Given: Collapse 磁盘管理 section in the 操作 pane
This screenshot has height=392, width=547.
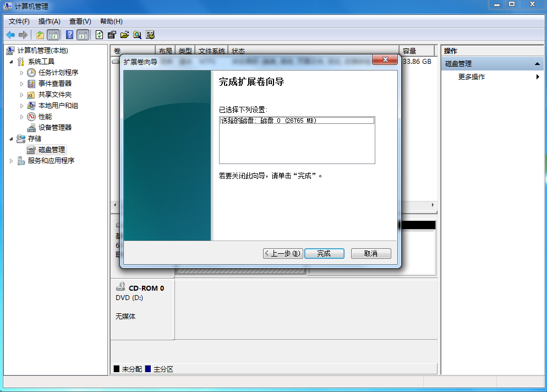Looking at the screenshot, I should click(538, 63).
